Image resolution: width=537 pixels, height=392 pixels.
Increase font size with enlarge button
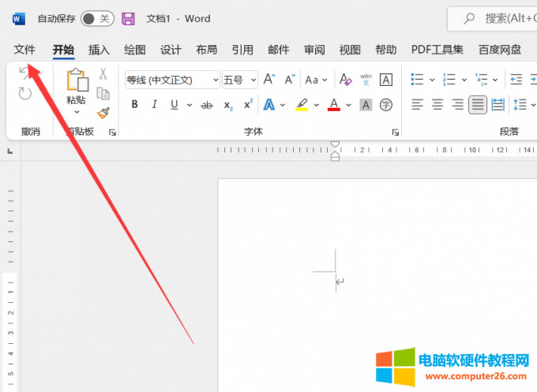pyautogui.click(x=269, y=80)
